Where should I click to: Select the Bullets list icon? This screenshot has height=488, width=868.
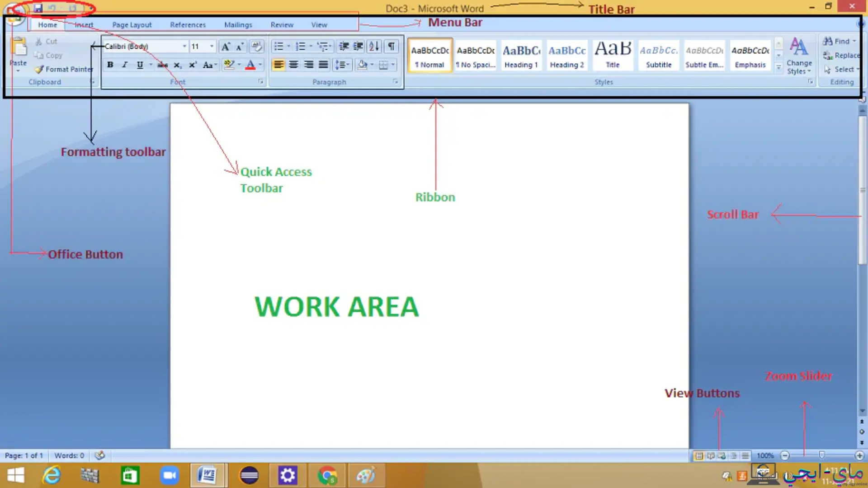(x=278, y=46)
